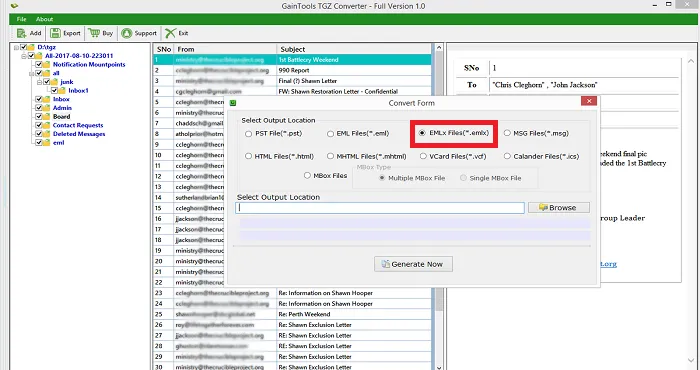Viewport: 700px width, 370px height.
Task: Toggle checkbox for D:\tgz root folder
Action: (x=24, y=47)
